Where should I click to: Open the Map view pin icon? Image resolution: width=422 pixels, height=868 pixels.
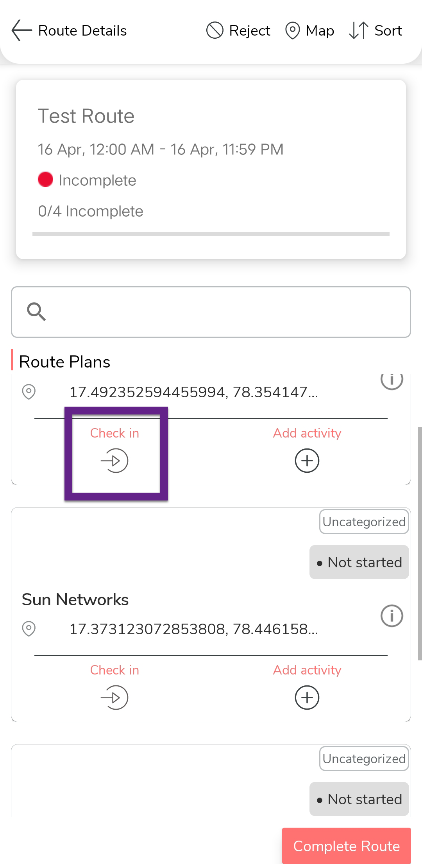click(292, 30)
